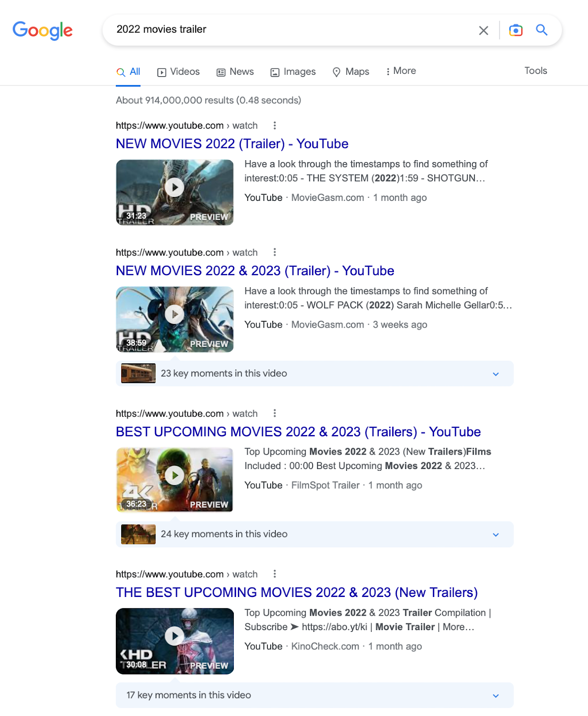The image size is (588, 716).
Task: Open three-dot menu for BEST UPCOMING MOVIES result
Action: coord(275,413)
